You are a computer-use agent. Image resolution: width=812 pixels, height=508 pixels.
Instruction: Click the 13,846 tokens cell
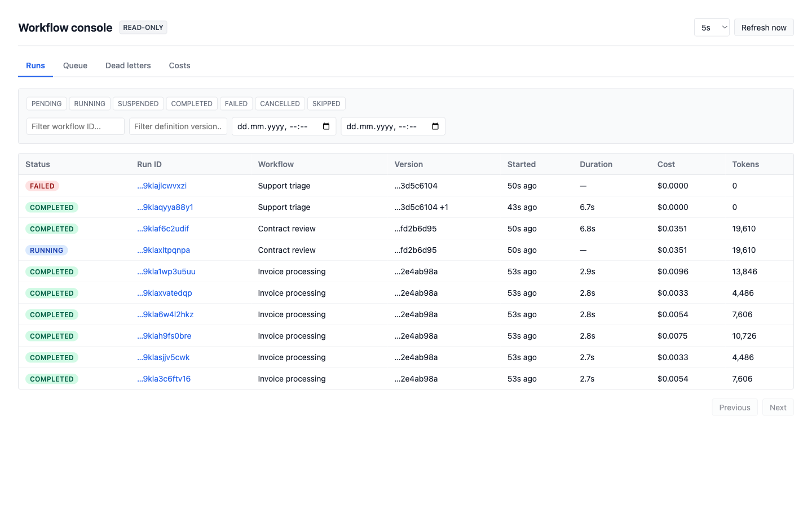[x=744, y=271]
